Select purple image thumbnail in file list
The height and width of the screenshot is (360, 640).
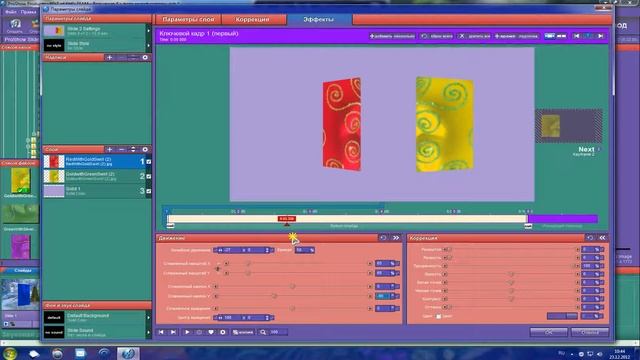pyautogui.click(x=20, y=247)
